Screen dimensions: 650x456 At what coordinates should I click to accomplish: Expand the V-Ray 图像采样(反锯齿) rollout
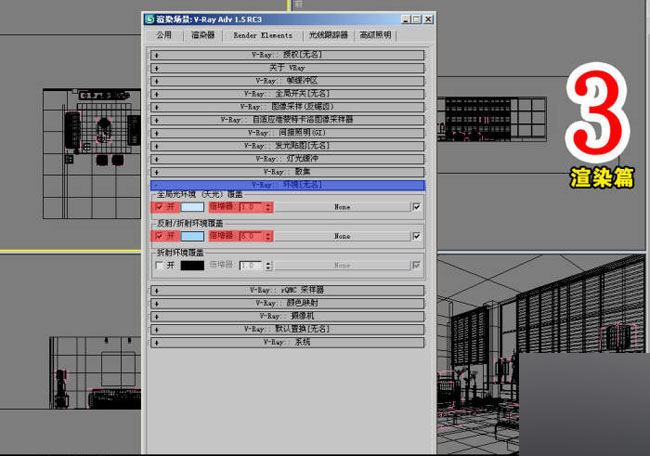[x=287, y=107]
